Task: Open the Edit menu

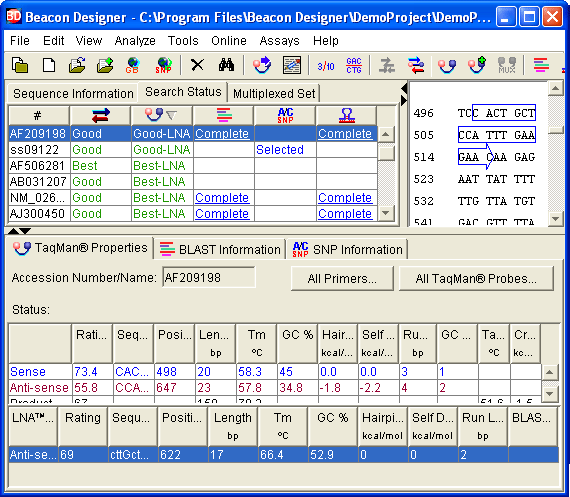Action: 53,41
